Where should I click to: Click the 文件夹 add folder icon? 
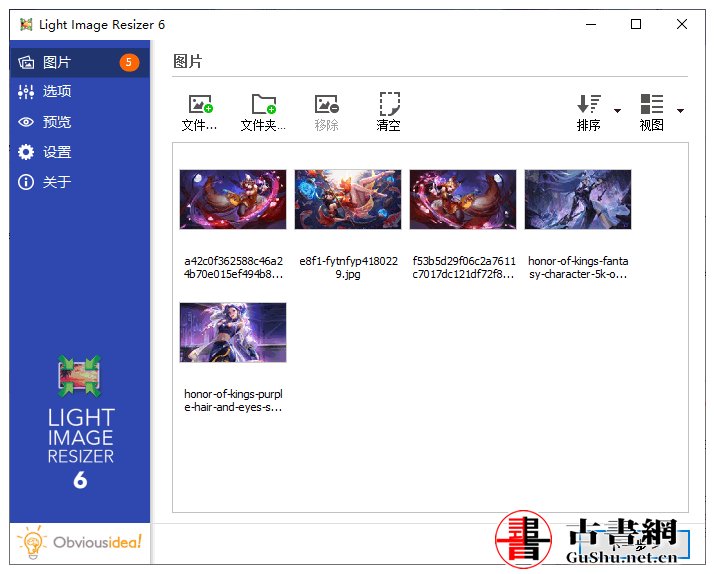[x=263, y=105]
